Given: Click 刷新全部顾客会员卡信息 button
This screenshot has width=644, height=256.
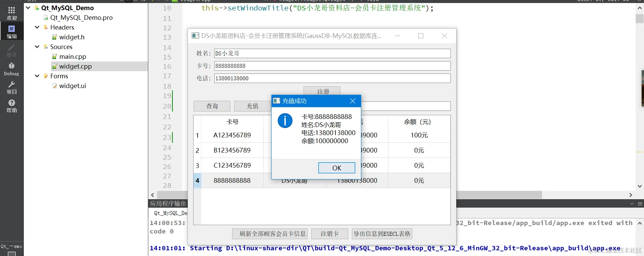Looking at the screenshot, I should click(270, 234).
